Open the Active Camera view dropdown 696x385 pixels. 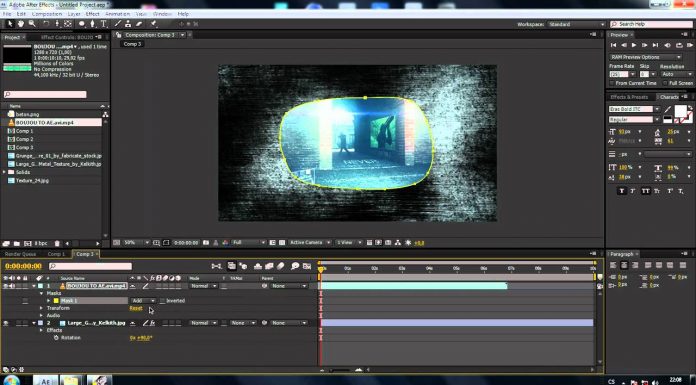(310, 242)
